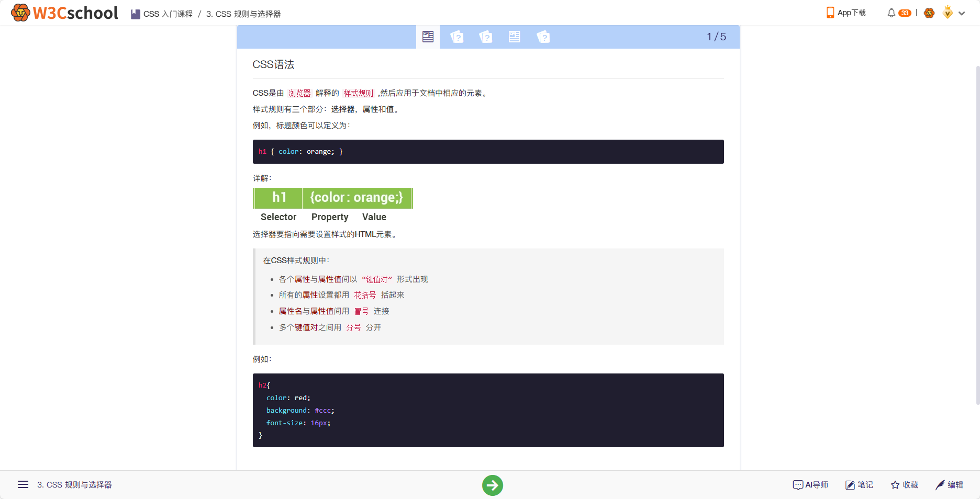The width and height of the screenshot is (980, 499).
Task: Click the h1 selector diagram image
Action: [333, 206]
